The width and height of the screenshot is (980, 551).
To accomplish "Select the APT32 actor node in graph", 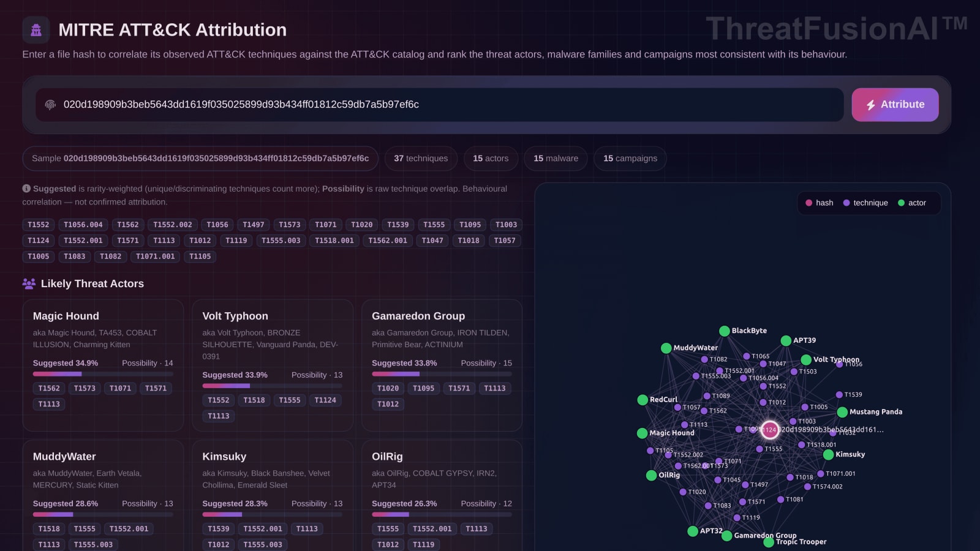I will tap(693, 531).
